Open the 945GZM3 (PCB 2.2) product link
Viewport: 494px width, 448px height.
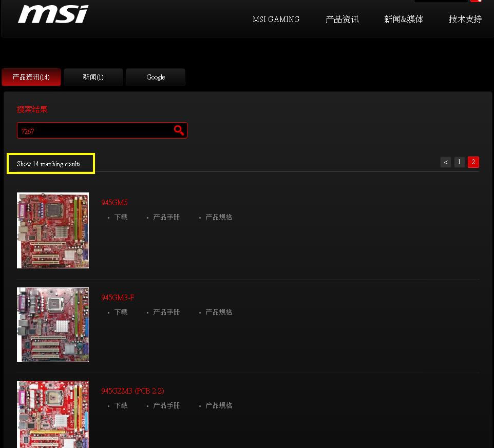coord(132,391)
